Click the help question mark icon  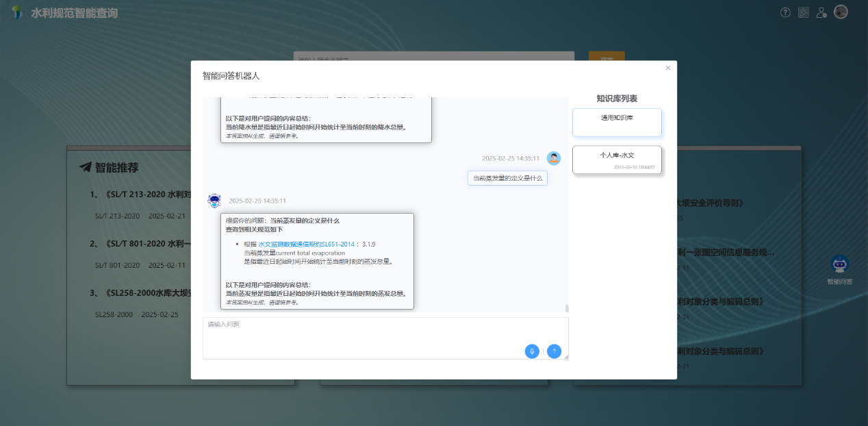pos(785,12)
